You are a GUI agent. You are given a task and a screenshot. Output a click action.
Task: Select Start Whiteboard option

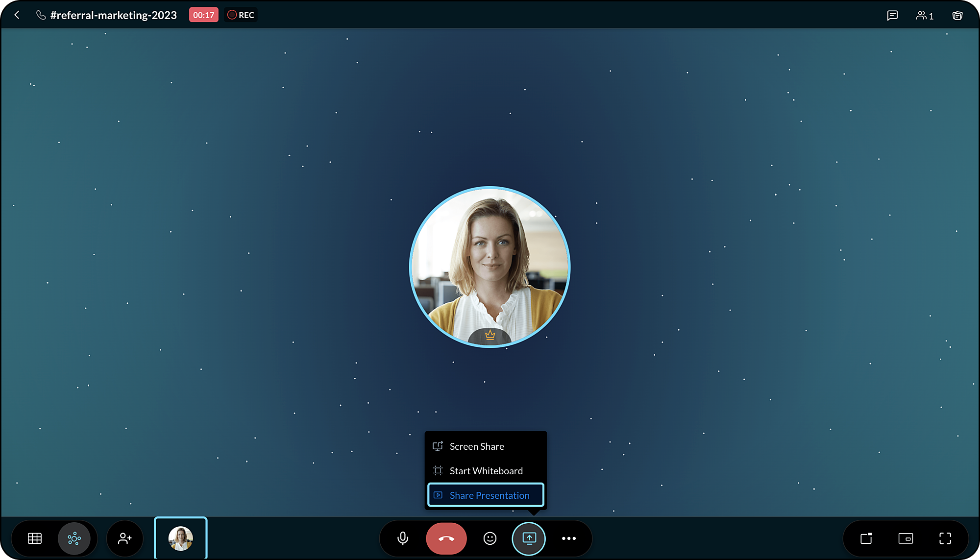click(485, 471)
